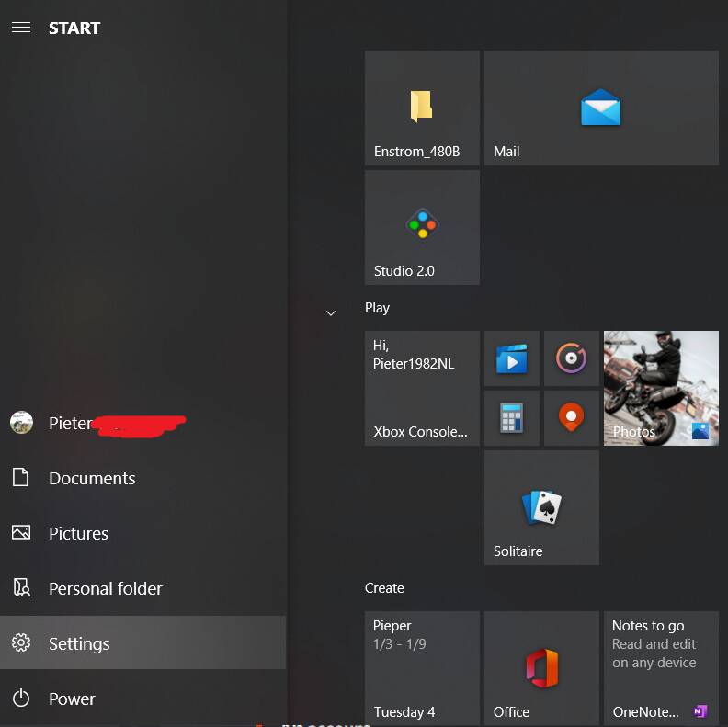Viewport: 728px width, 727px height.
Task: Click the Power option
Action: coord(143,699)
